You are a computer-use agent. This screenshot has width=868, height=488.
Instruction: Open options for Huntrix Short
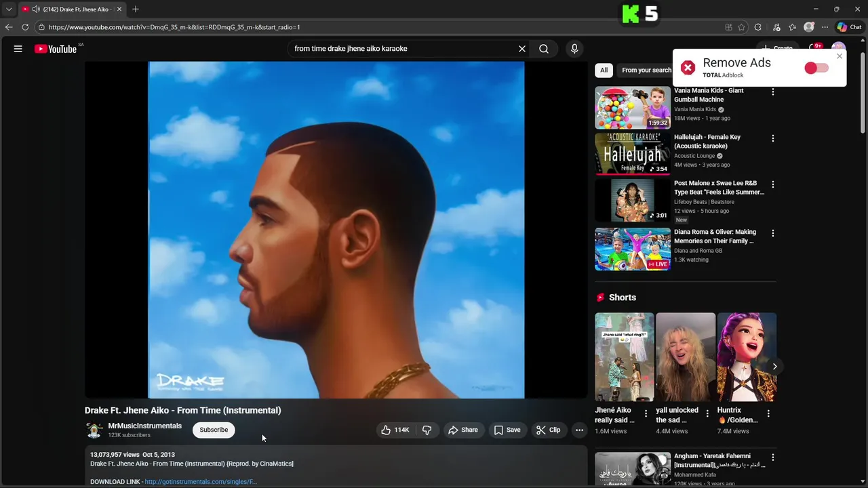(x=768, y=413)
